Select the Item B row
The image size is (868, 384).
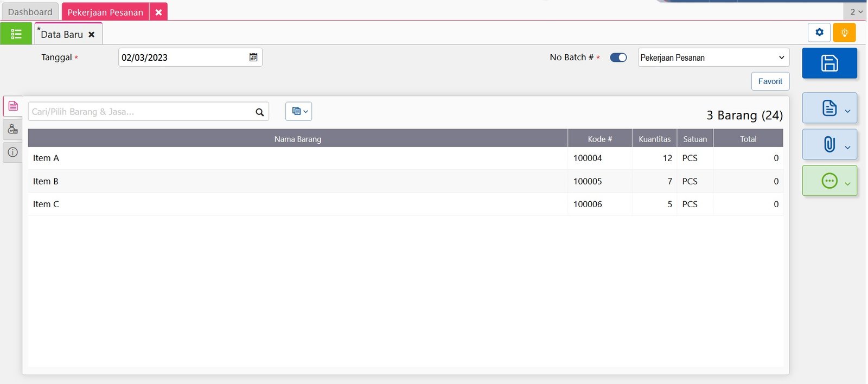click(297, 181)
